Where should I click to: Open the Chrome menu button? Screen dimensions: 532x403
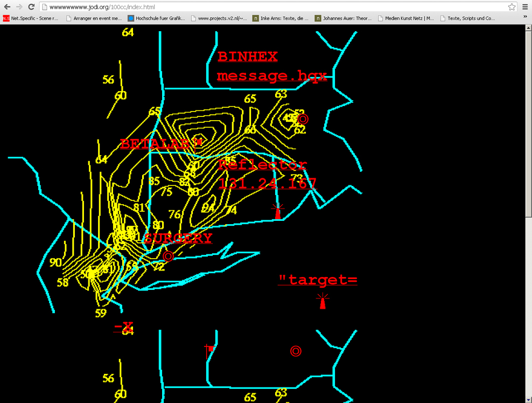(525, 7)
